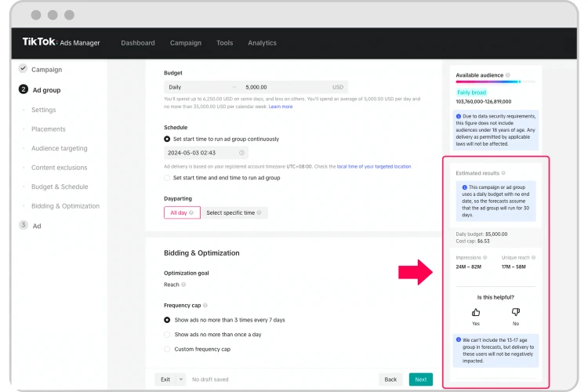This screenshot has height=392, width=588.
Task: Click the unique reach estimate 17M – 58M
Action: coord(514,267)
